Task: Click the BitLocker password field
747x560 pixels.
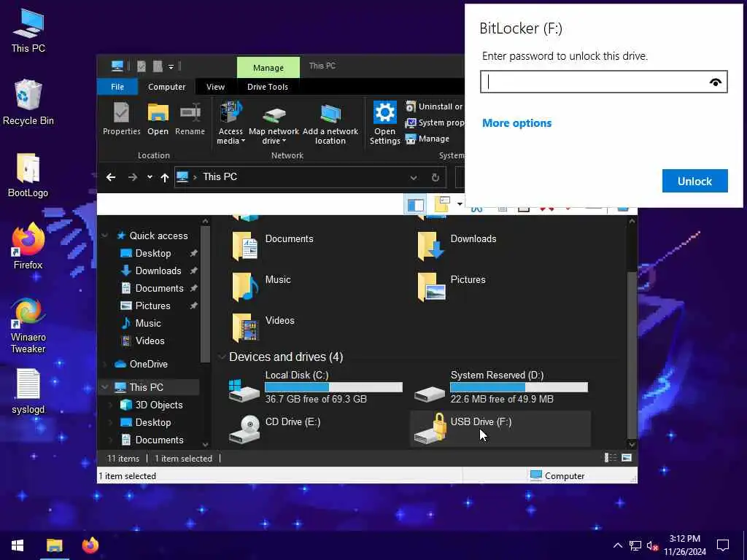Action: (603, 82)
